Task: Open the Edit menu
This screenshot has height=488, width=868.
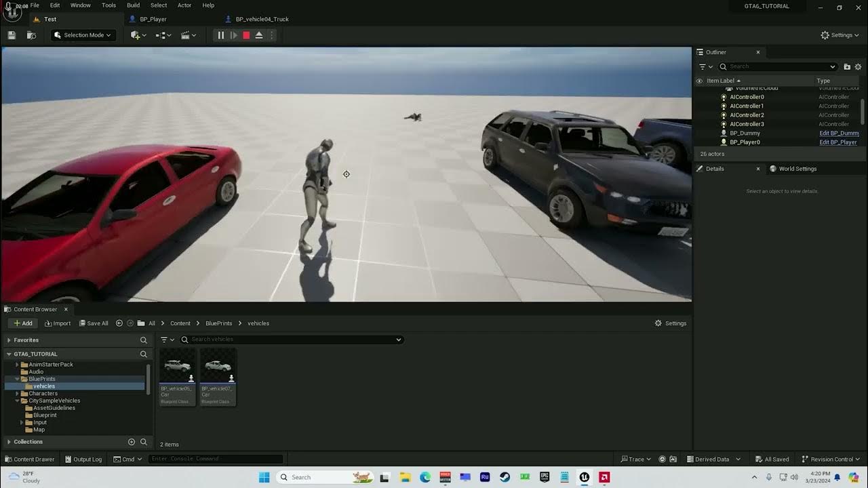Action: 55,5
